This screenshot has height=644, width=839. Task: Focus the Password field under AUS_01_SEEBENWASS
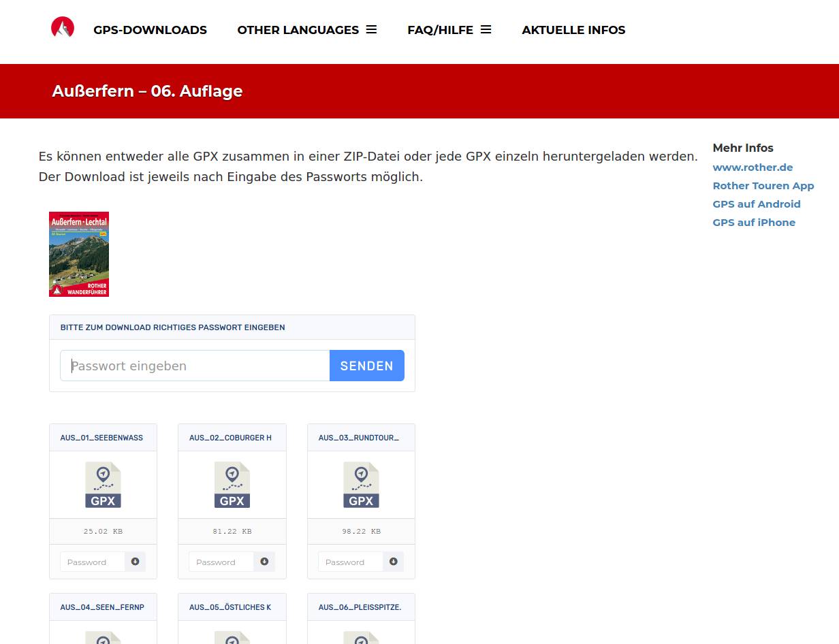92,562
